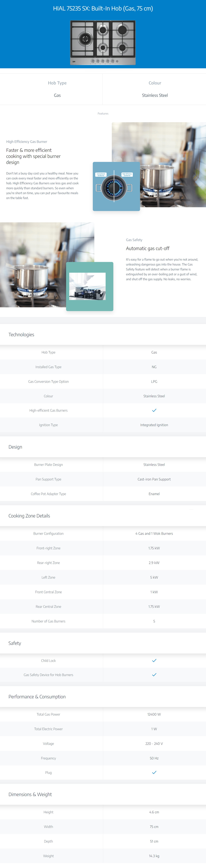This screenshot has width=206, height=868.
Task: Click the HIAL 75235 SX product title
Action: (103, 8)
